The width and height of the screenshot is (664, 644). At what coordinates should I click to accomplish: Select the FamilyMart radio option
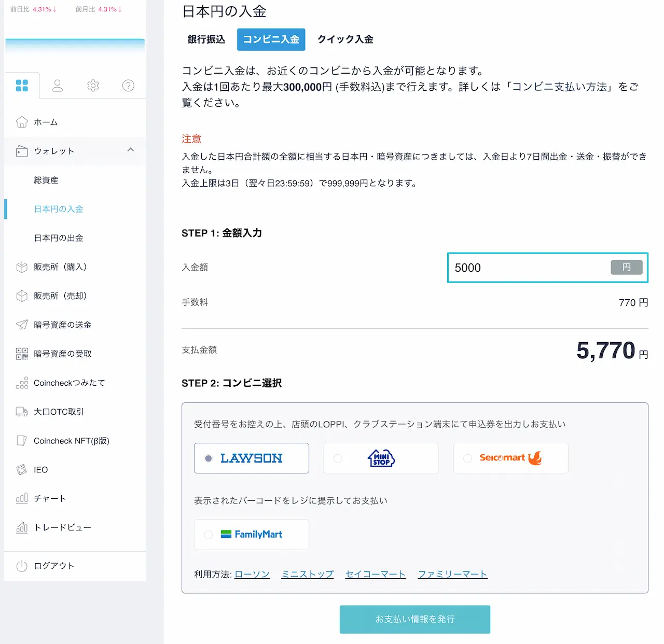tap(209, 535)
